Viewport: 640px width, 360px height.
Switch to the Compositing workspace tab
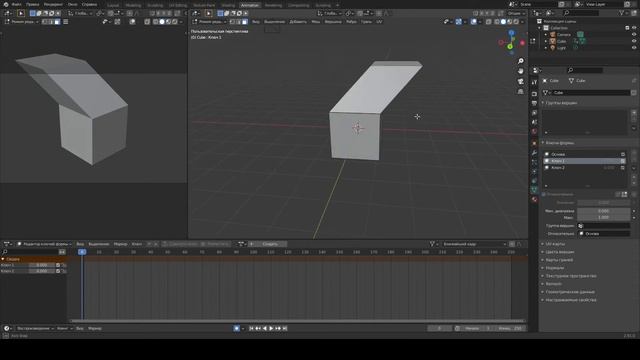point(298,5)
